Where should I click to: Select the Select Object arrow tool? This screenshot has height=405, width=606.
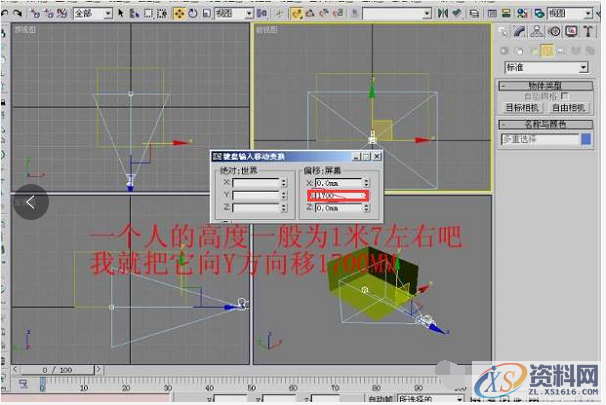click(121, 14)
